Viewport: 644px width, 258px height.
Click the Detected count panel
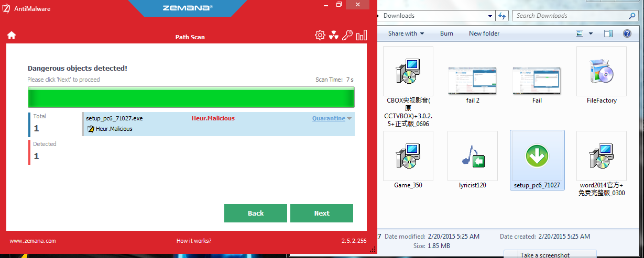click(52, 152)
